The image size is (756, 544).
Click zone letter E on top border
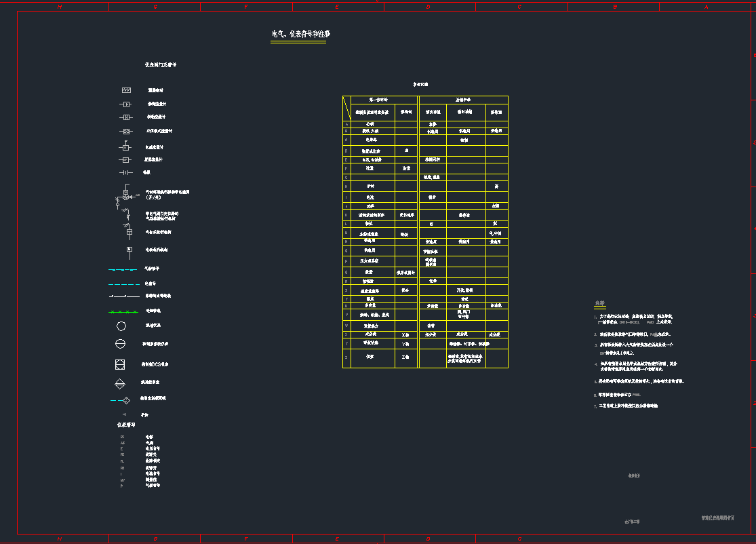point(337,7)
